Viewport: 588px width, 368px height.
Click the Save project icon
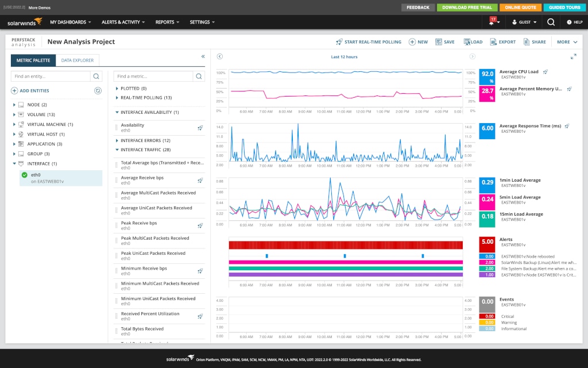coord(439,42)
